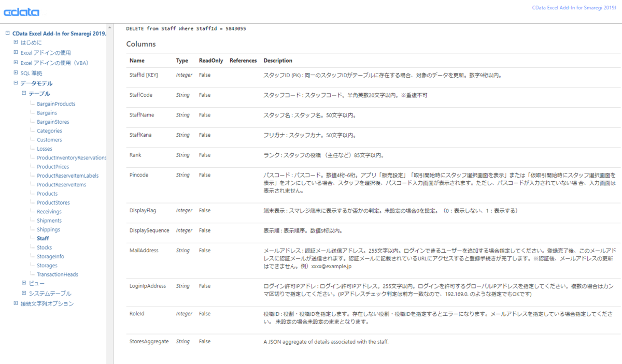This screenshot has width=622, height=364.
Task: Click the Description column header
Action: pyautogui.click(x=278, y=61)
